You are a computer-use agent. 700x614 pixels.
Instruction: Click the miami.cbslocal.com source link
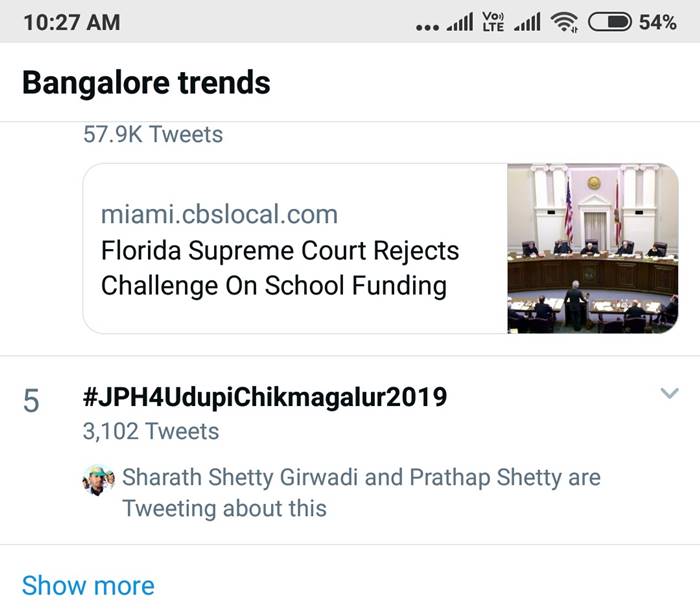click(x=219, y=214)
